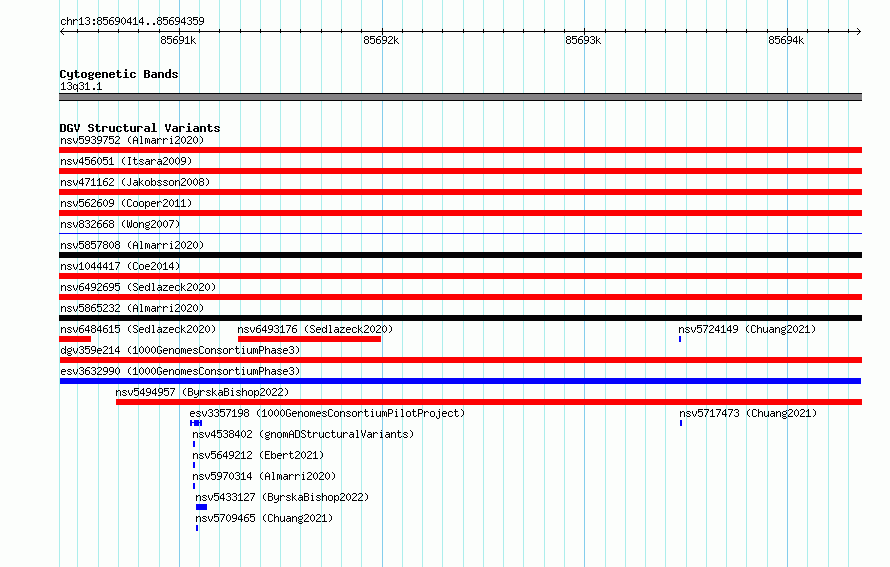Click the black bar of nsv5857808 (Almarri2020)

(x=460, y=255)
